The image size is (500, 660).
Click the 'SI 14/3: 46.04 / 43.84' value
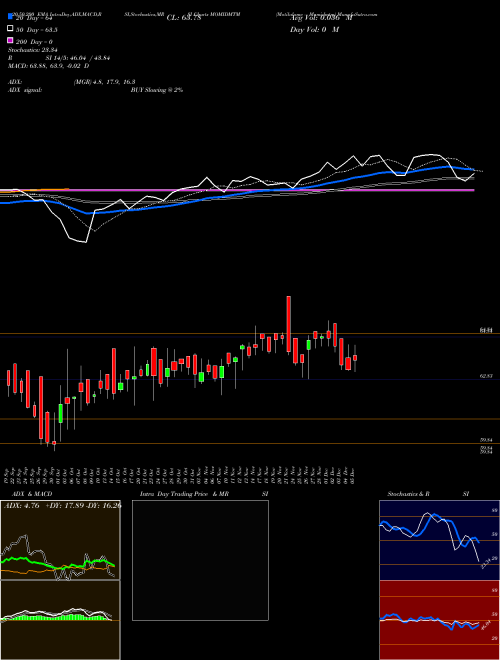(78, 58)
